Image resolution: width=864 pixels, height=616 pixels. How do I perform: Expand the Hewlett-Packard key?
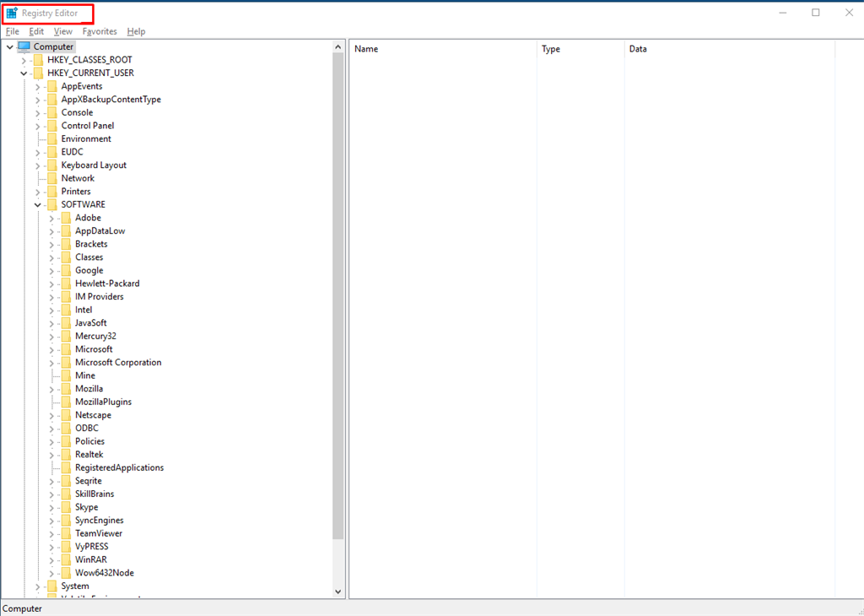point(51,284)
